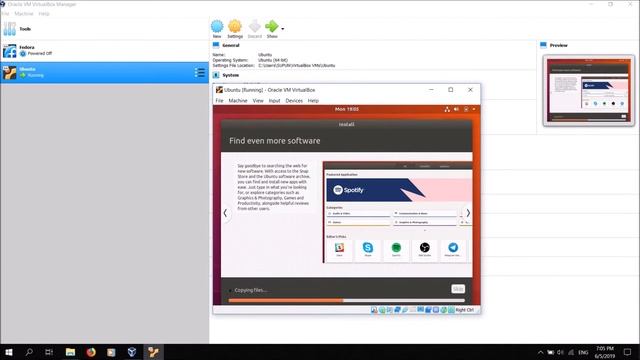Click the Ubuntu top bar clock
The image size is (640, 360).
tap(347, 109)
